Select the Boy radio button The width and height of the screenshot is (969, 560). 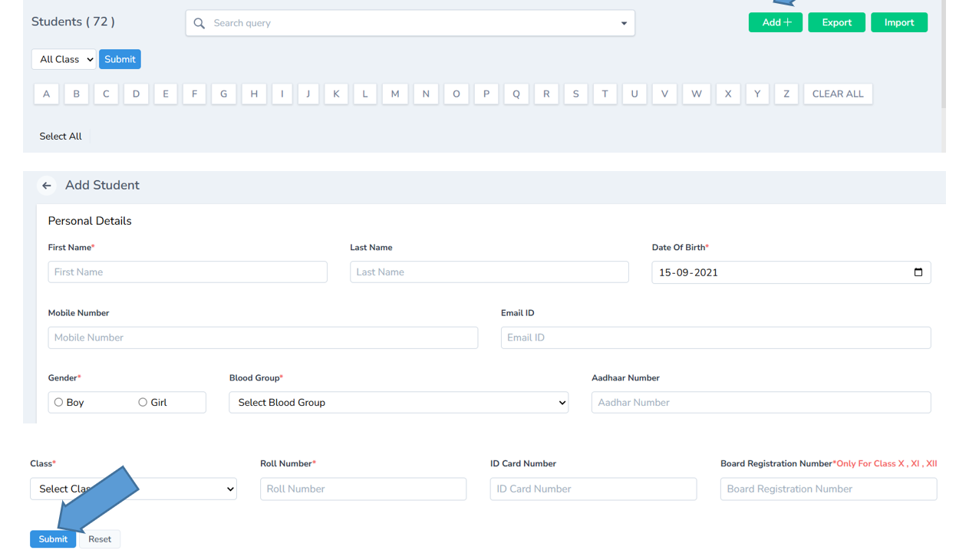pos(58,401)
